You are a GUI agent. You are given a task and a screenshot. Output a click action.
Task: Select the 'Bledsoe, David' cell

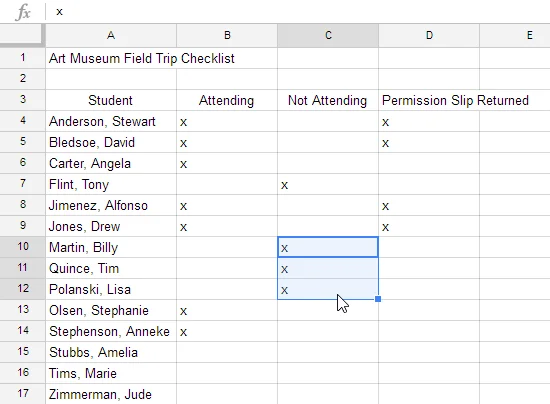tap(111, 142)
